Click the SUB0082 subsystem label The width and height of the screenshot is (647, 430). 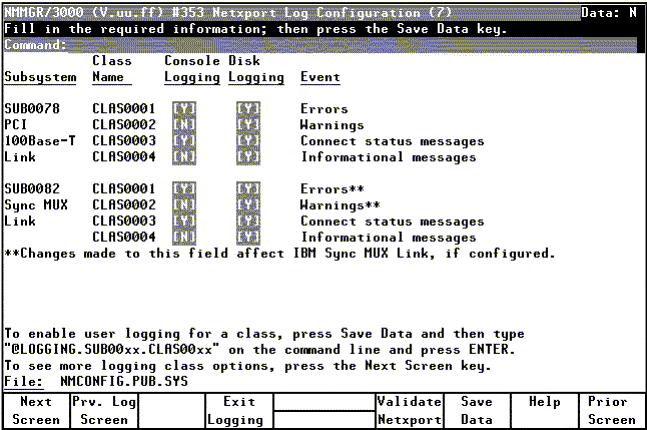[x=32, y=189]
